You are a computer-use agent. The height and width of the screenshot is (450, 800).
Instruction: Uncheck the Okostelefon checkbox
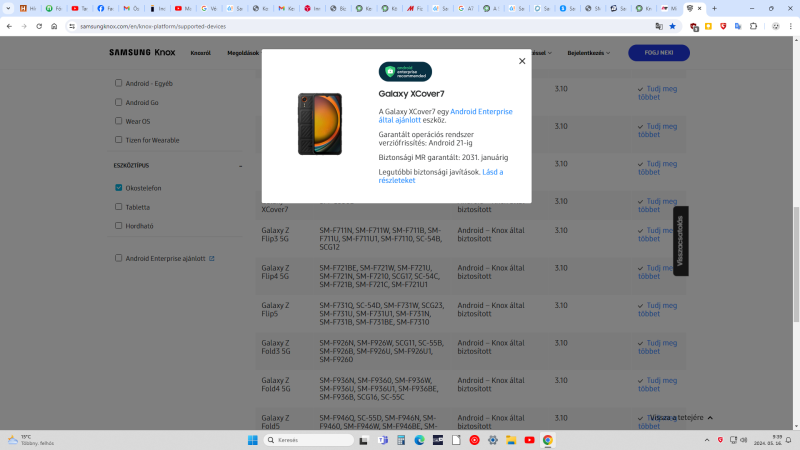pos(118,188)
